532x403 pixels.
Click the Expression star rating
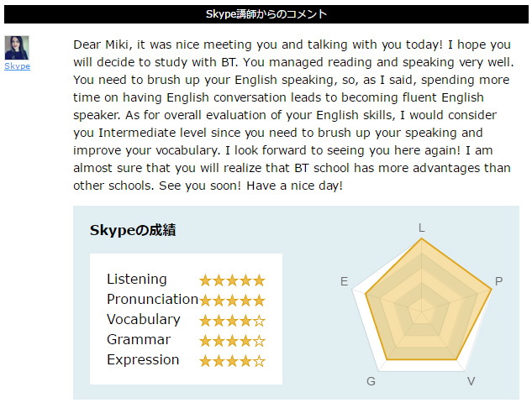pos(232,361)
